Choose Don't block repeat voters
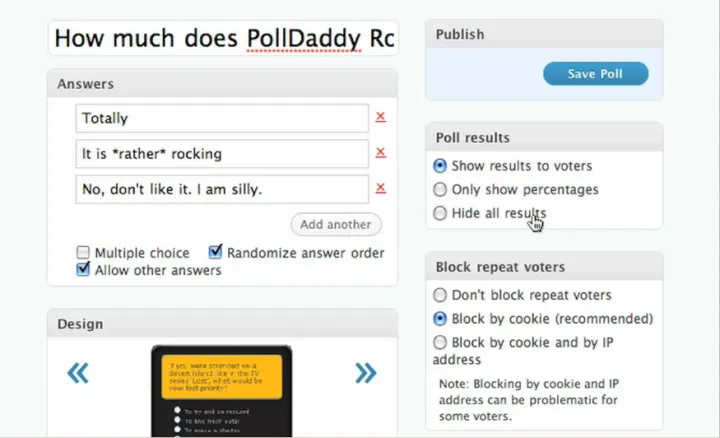Viewport: 720px width, 438px height. 440,296
